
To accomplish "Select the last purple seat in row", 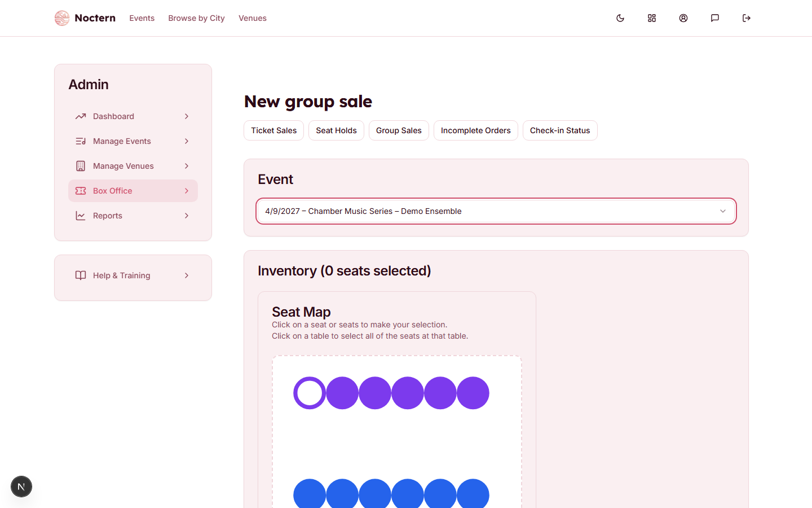I will (473, 393).
